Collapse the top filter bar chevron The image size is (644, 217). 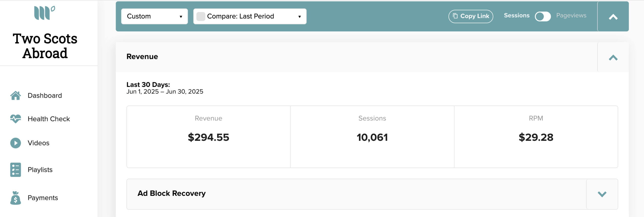click(613, 17)
